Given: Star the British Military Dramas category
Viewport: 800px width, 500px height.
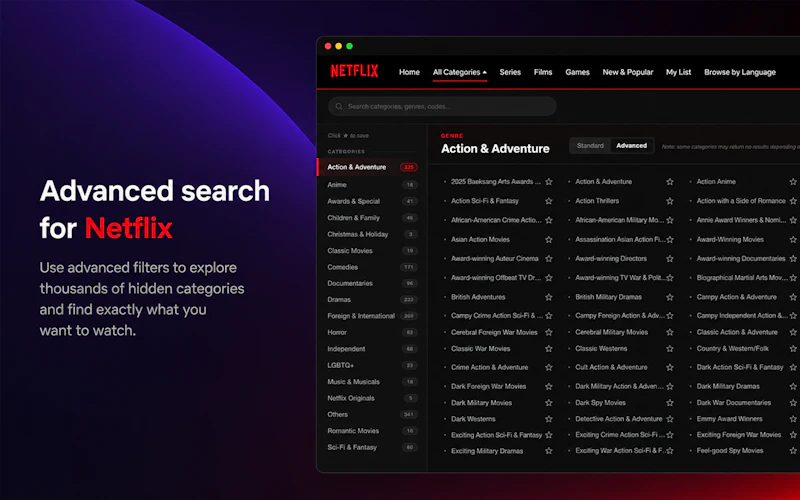Looking at the screenshot, I should pyautogui.click(x=670, y=297).
